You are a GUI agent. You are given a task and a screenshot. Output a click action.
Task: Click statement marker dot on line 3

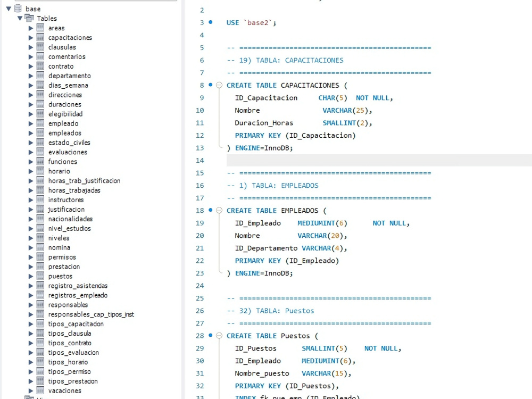210,22
